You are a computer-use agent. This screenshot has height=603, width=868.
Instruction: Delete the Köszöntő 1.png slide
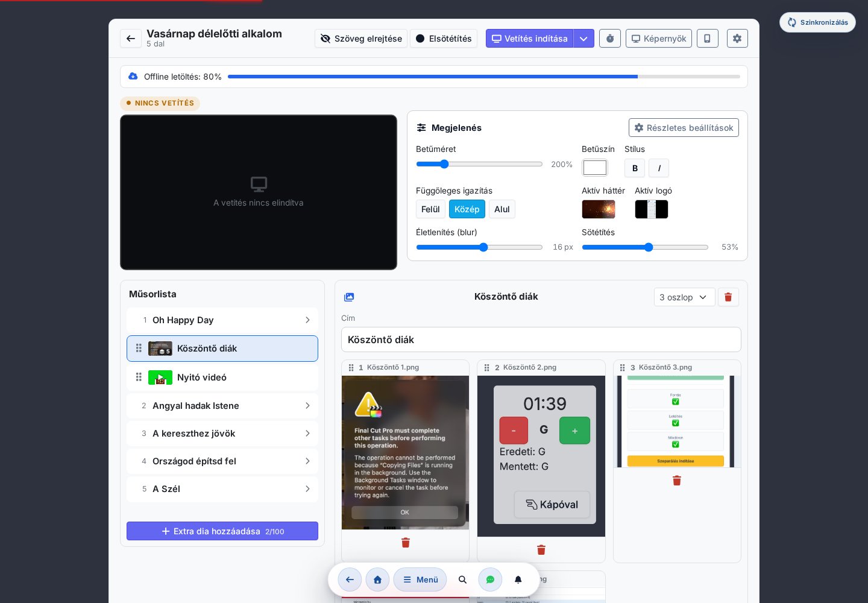pyautogui.click(x=406, y=543)
